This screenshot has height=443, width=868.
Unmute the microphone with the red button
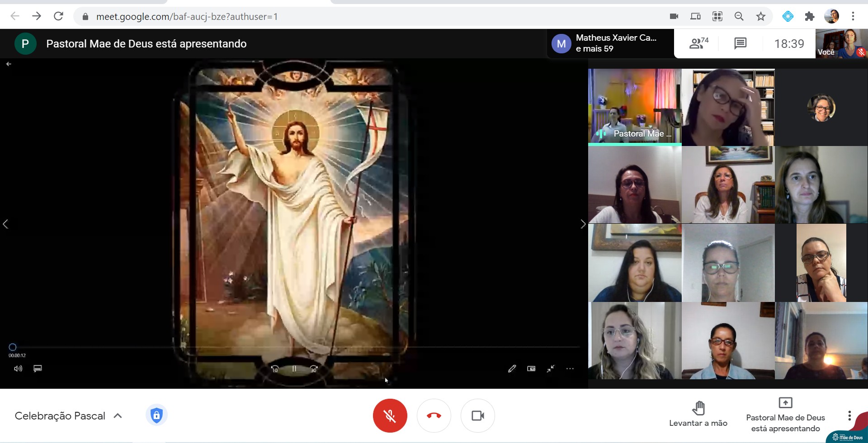[390, 415]
